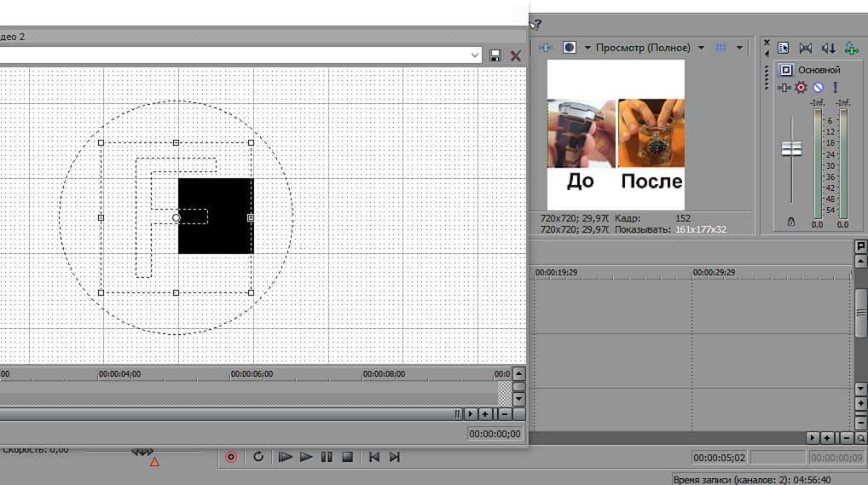Toggle the preview grid overlay
Viewport: 868px width, 485px height.
pos(720,48)
